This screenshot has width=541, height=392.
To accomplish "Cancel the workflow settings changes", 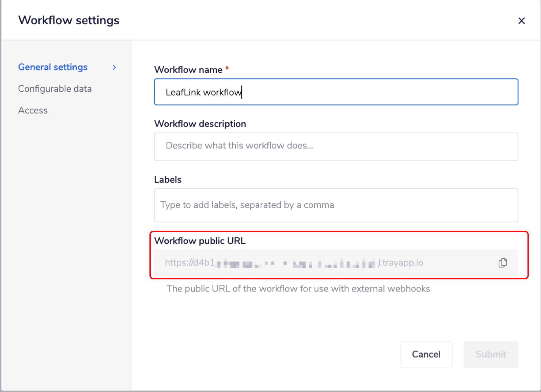I will (x=426, y=354).
